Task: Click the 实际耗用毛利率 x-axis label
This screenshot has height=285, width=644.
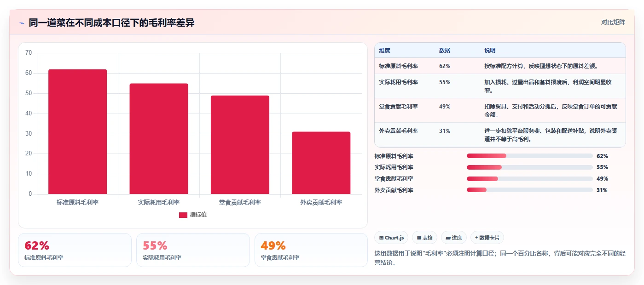Action: 159,202
